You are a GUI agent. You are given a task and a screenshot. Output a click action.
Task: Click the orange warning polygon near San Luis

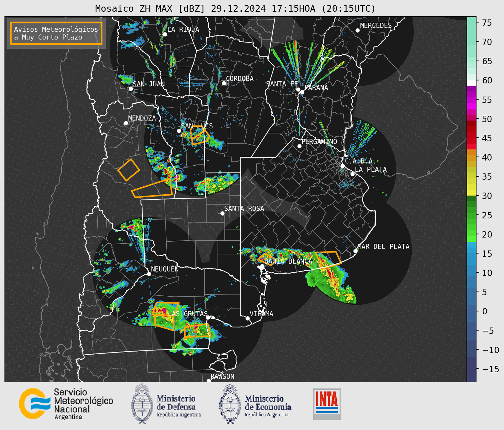(199, 135)
